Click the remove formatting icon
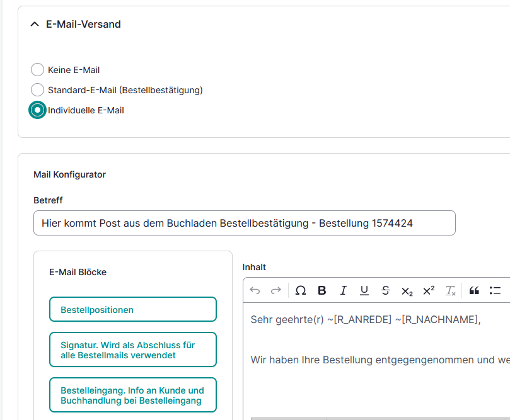The image size is (510, 420). pyautogui.click(x=450, y=290)
